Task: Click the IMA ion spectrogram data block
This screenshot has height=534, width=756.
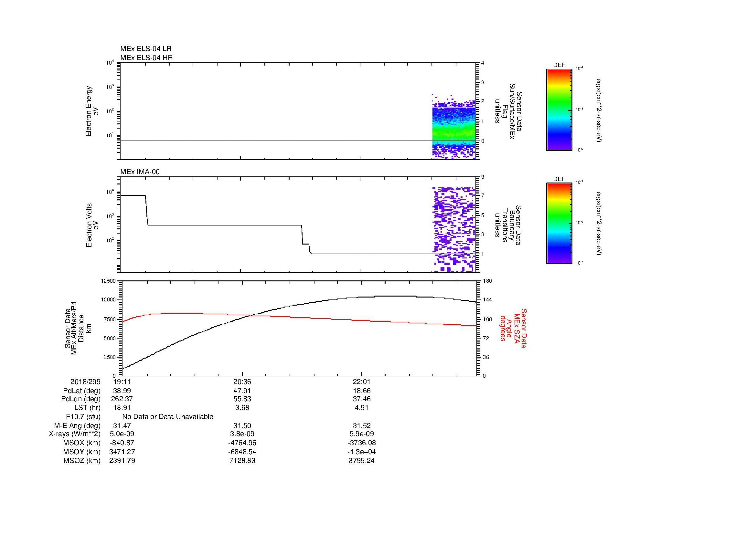Action: click(453, 230)
